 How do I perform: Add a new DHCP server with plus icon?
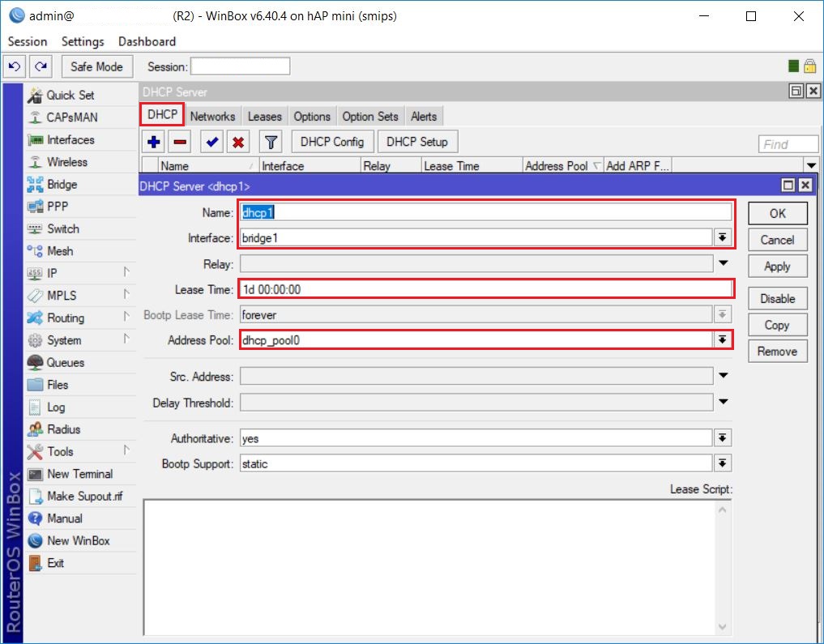tap(153, 142)
